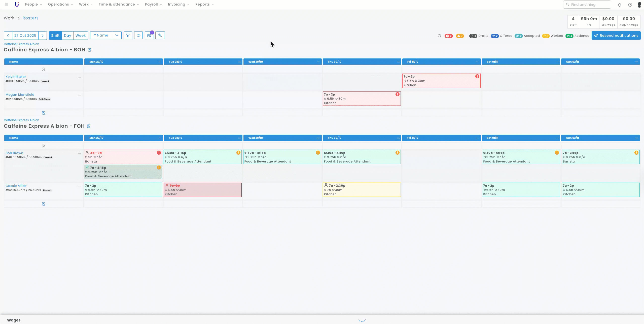
Task: Click edit icon beside Caffeine Express Albion - FOH
Action: [89, 126]
